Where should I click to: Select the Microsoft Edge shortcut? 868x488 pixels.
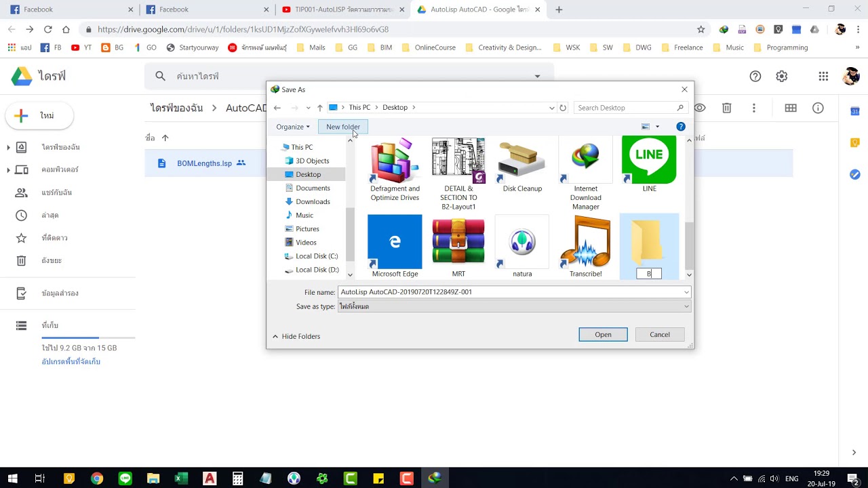pos(395,247)
